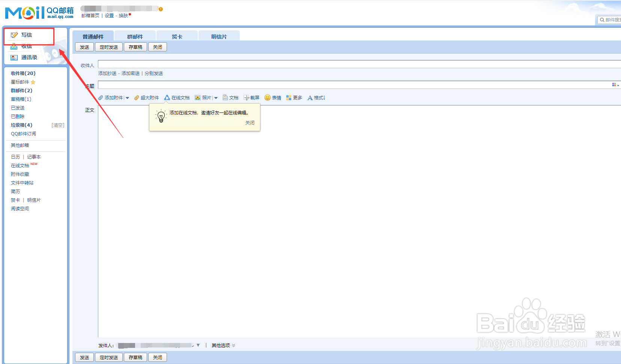
Task: Open 收件箱(20) inbox folder
Action: pos(23,73)
